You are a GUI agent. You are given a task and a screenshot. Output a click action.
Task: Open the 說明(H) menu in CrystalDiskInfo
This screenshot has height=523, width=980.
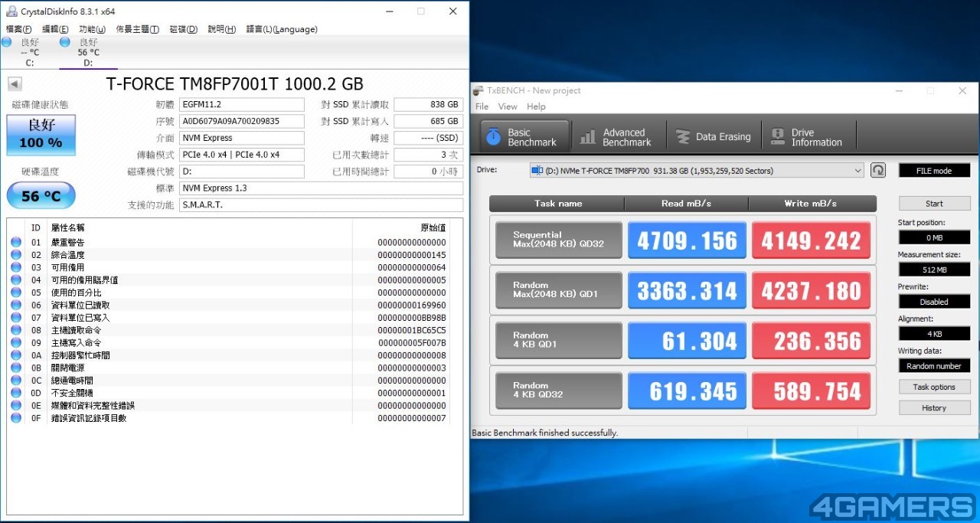(221, 29)
